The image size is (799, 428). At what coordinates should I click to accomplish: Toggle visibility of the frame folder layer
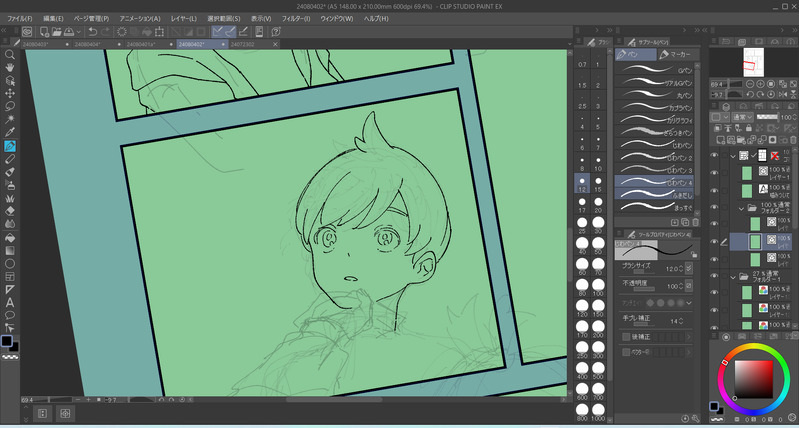(x=714, y=155)
